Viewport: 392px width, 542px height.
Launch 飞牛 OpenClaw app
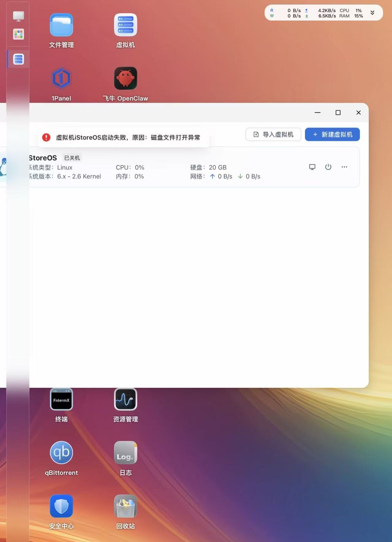pos(125,78)
